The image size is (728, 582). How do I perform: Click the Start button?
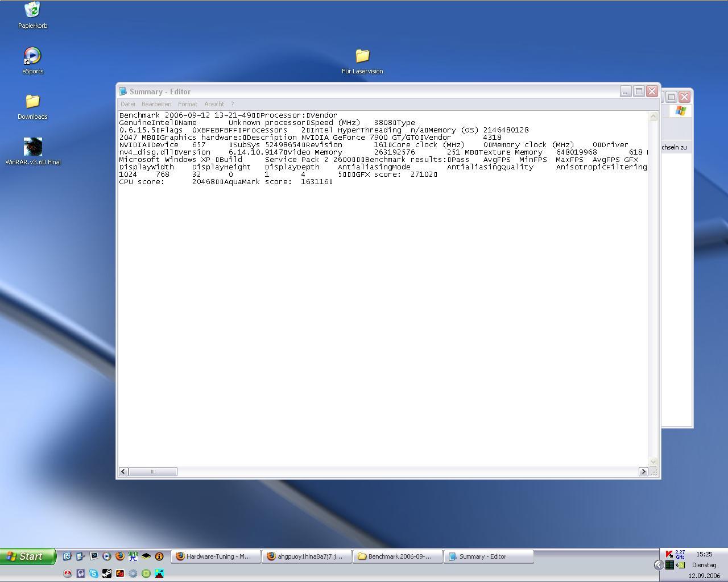tap(27, 556)
